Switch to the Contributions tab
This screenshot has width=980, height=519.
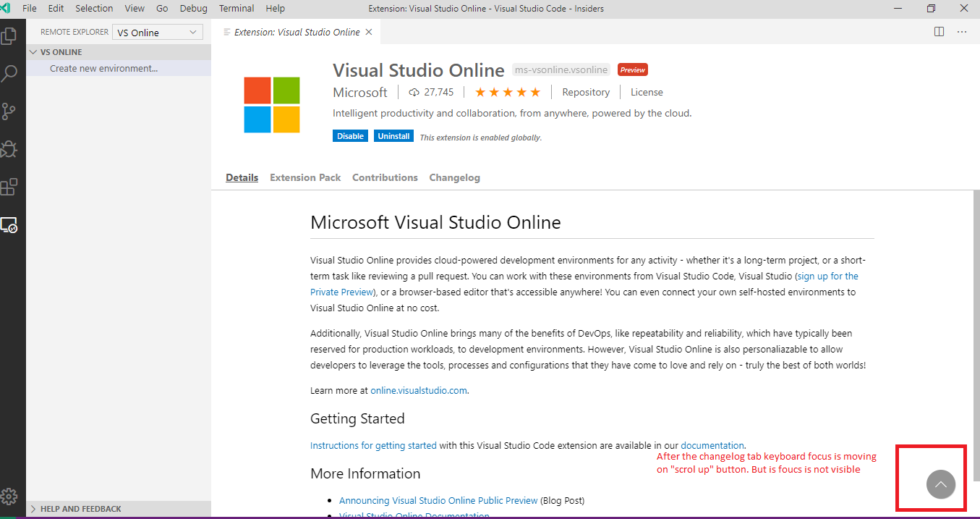pos(385,177)
